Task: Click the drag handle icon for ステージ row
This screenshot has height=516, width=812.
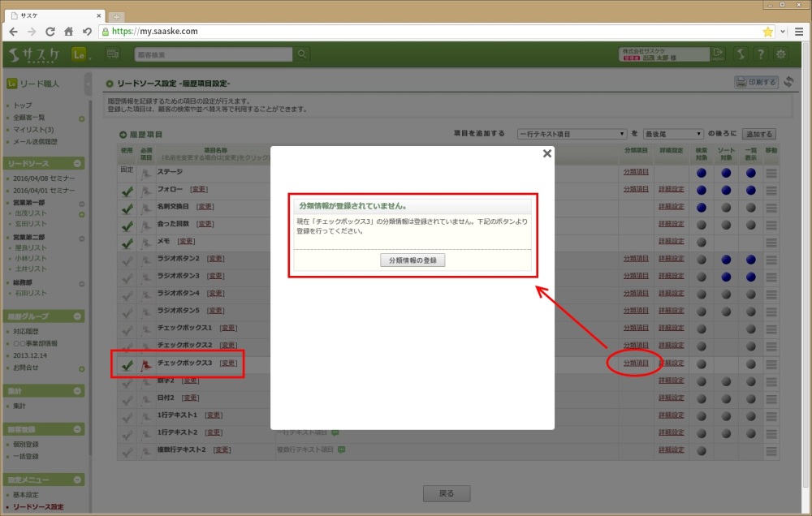Action: coord(771,172)
